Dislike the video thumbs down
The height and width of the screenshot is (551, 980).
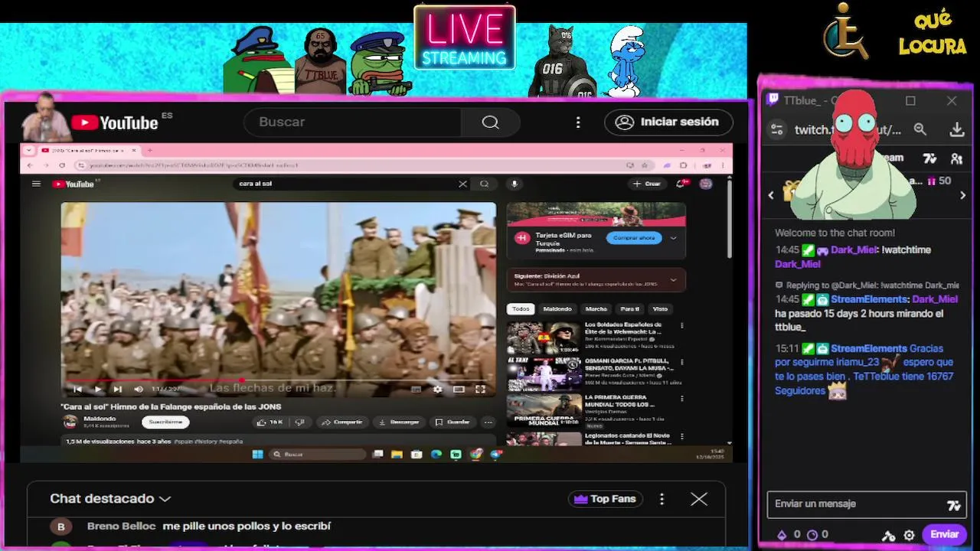[299, 422]
